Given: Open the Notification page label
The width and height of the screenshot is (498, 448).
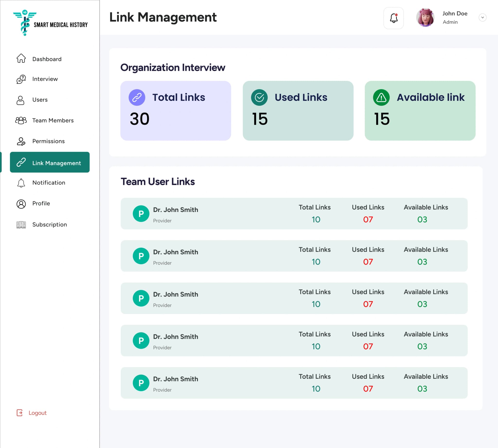Looking at the screenshot, I should pyautogui.click(x=49, y=183).
